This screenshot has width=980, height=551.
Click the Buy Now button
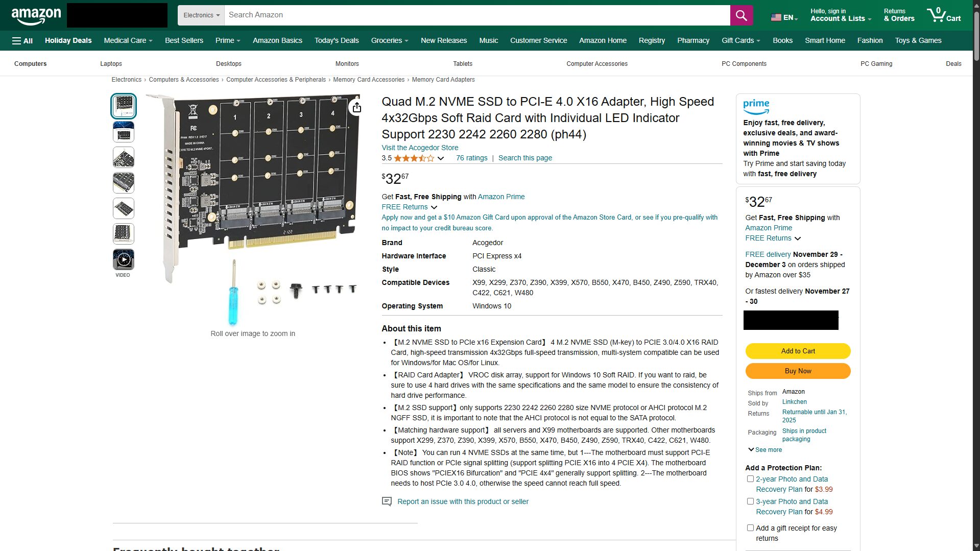click(798, 371)
